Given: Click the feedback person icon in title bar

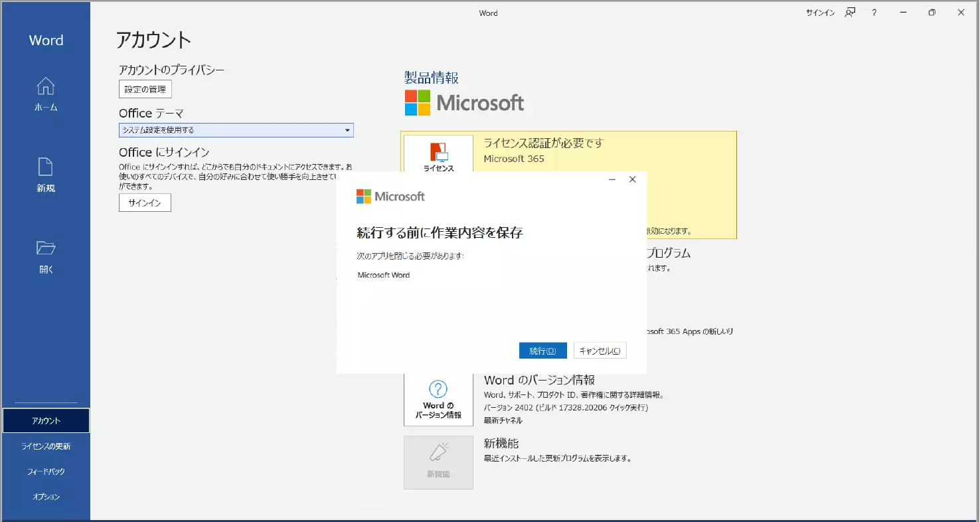Looking at the screenshot, I should tap(850, 13).
